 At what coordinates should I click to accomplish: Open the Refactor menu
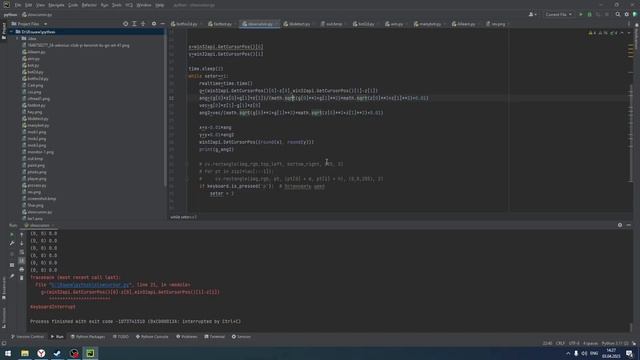pyautogui.click(x=89, y=5)
